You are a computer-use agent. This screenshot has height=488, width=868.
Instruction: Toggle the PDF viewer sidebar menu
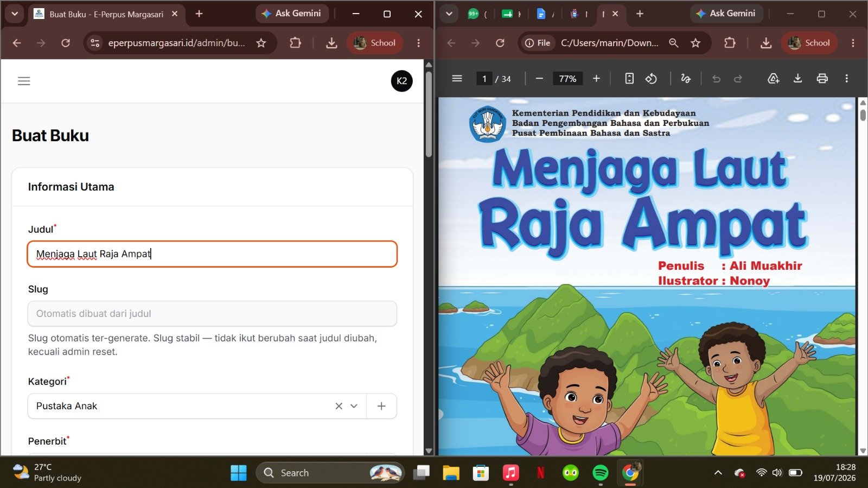(x=457, y=79)
